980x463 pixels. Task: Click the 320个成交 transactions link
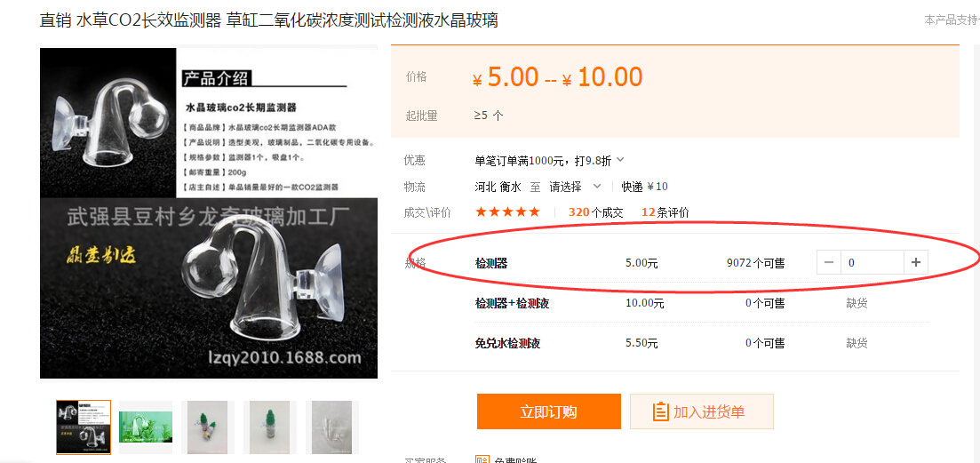coord(595,212)
